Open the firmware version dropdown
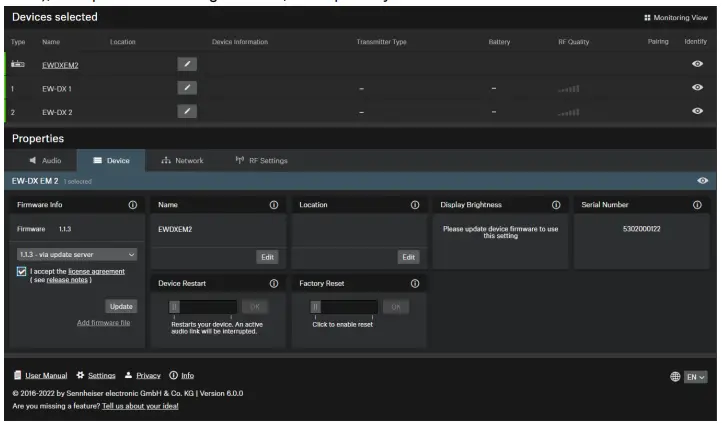722x427 pixels. (77, 255)
